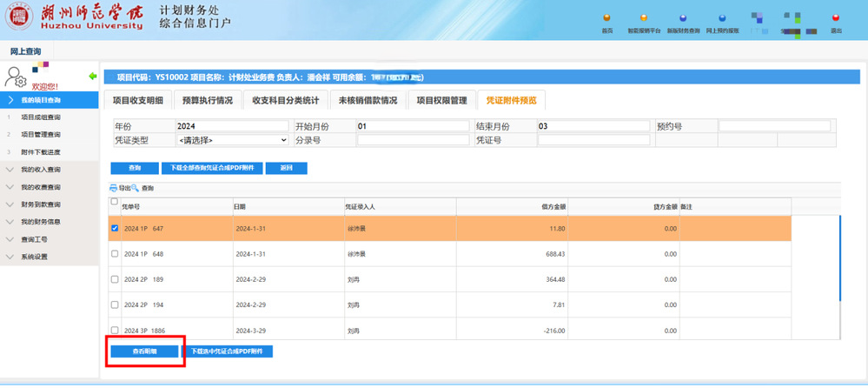Click the 7.81 debit amount cell
This screenshot has width=868, height=388.
(512, 304)
